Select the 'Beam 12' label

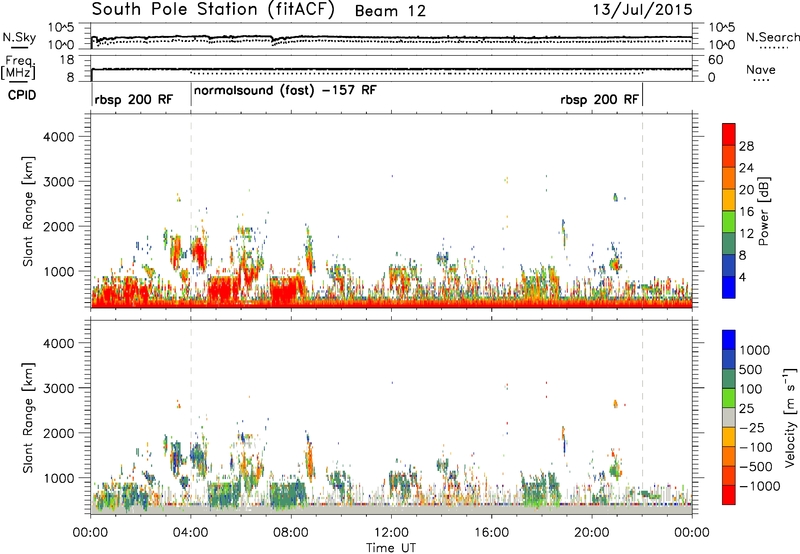tap(390, 11)
